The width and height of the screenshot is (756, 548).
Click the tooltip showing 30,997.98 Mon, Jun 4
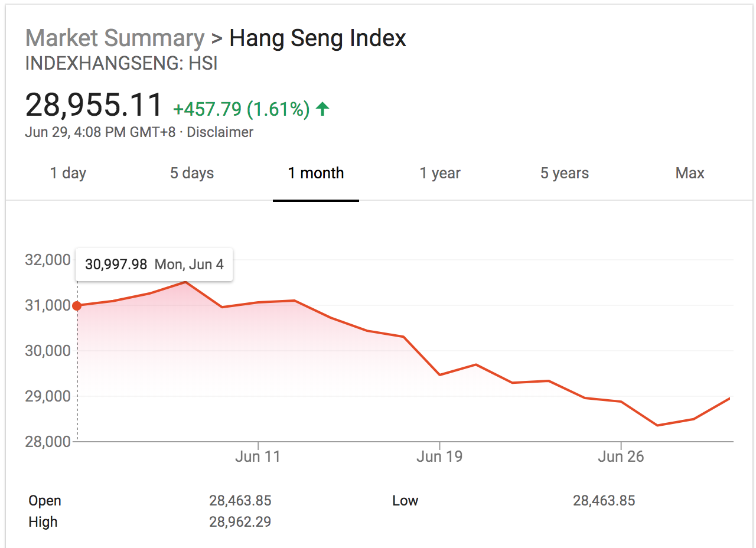click(x=154, y=264)
